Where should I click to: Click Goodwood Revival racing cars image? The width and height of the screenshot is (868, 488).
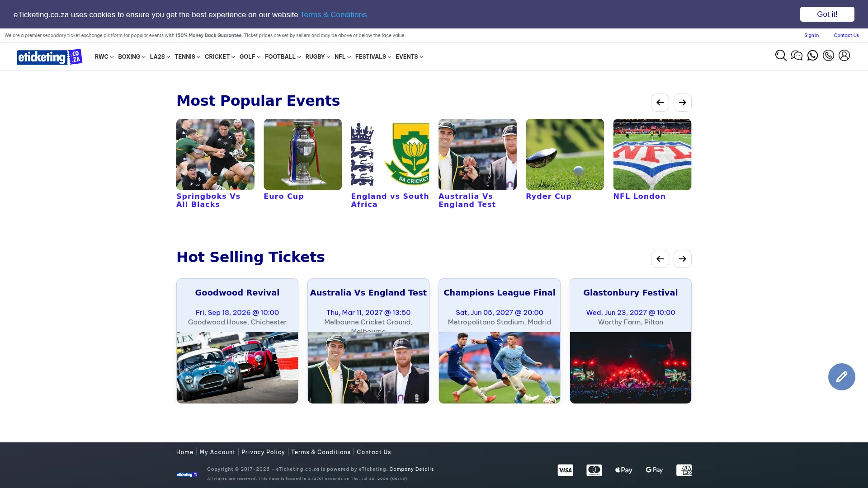237,368
